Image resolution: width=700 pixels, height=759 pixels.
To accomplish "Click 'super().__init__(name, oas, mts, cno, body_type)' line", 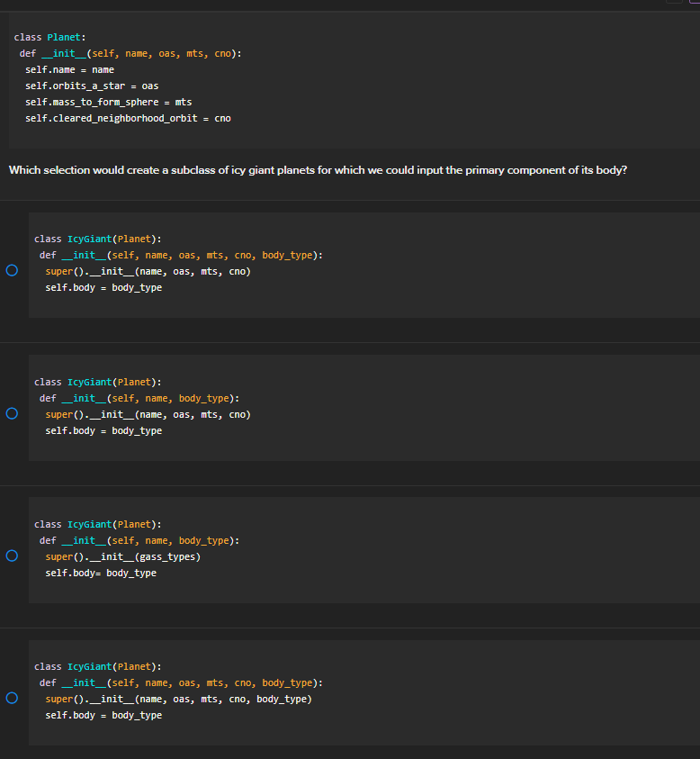I will tap(178, 700).
